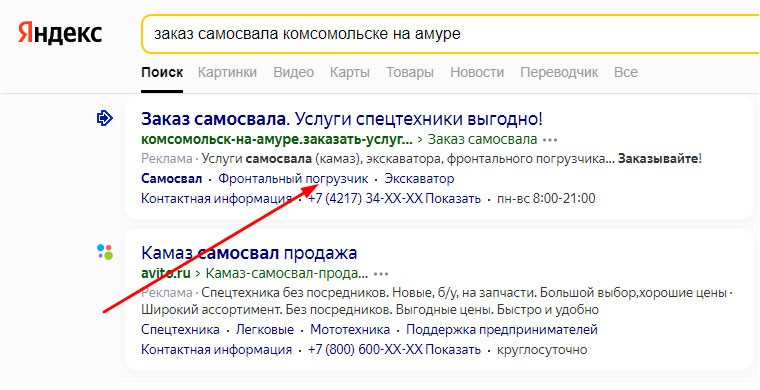Open Контактная информация of first ad

(x=216, y=199)
